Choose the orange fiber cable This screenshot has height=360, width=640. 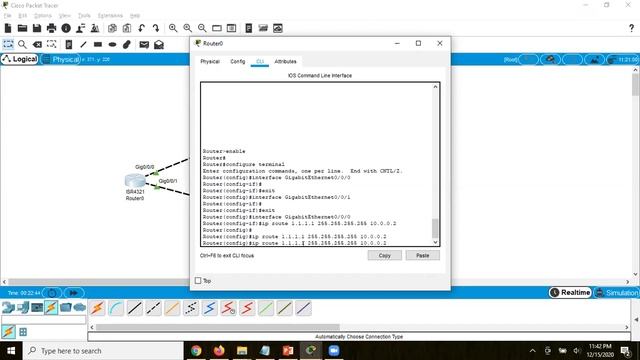172,308
